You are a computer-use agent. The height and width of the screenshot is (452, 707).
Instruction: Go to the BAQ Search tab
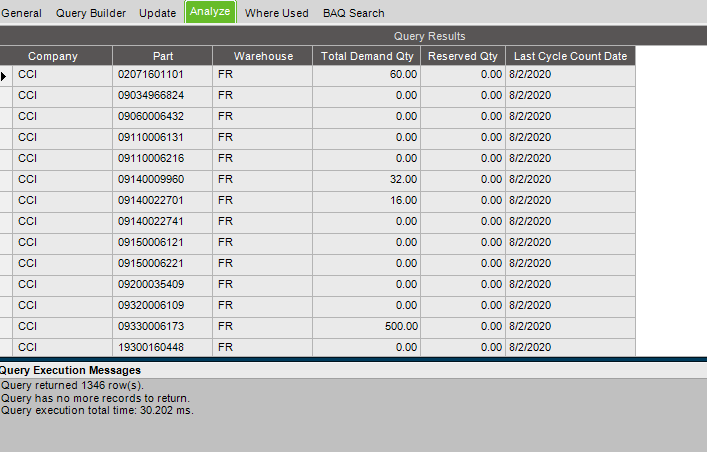tap(354, 13)
